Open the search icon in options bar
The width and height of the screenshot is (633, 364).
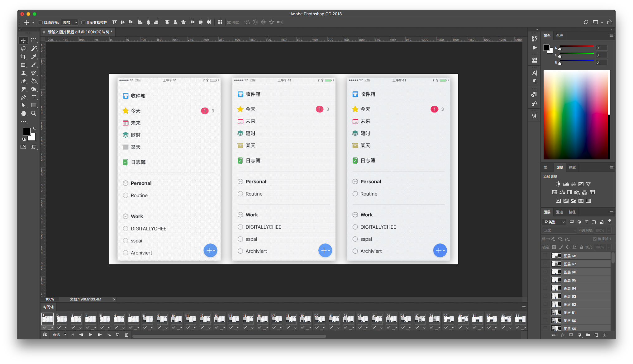tap(586, 22)
